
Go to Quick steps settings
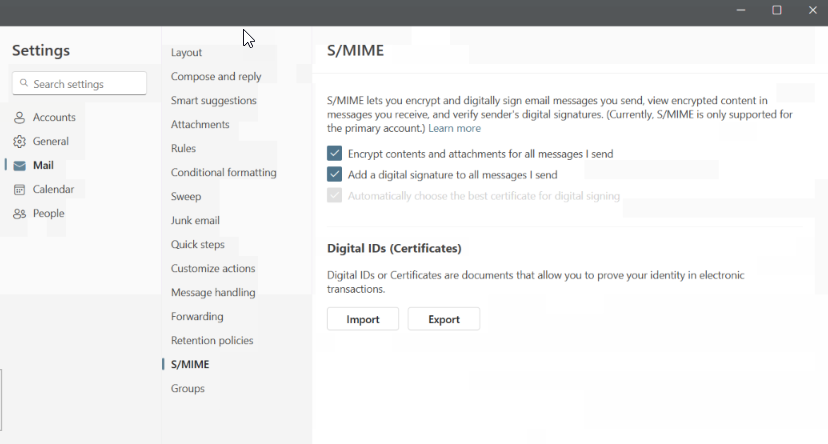coord(197,244)
